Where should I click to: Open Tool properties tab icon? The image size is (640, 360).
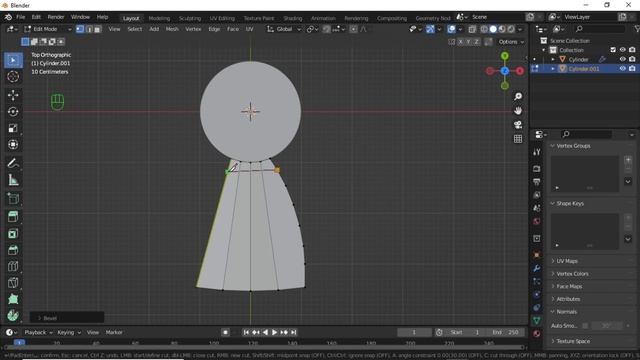pos(537,152)
